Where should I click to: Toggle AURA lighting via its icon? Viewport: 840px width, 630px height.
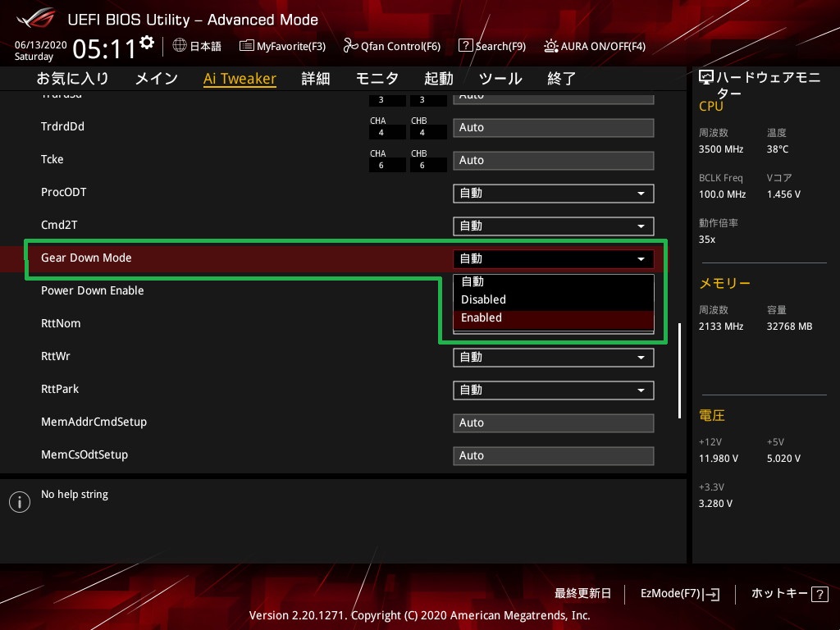click(x=550, y=46)
